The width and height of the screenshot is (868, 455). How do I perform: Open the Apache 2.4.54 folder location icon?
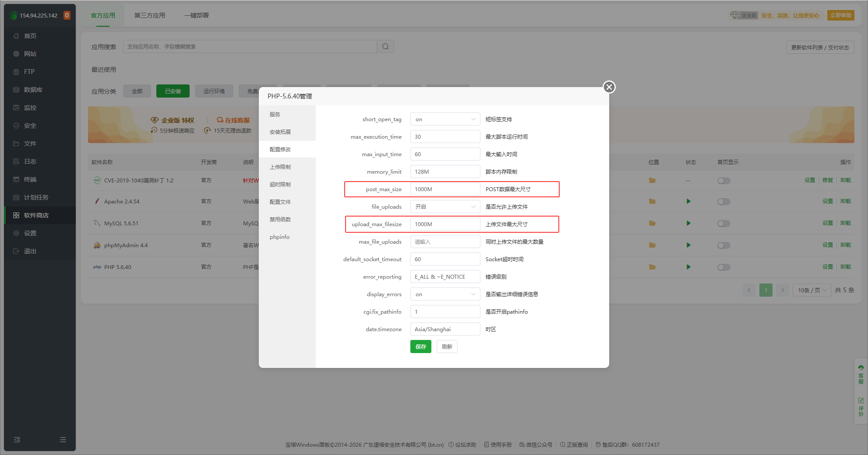point(652,202)
